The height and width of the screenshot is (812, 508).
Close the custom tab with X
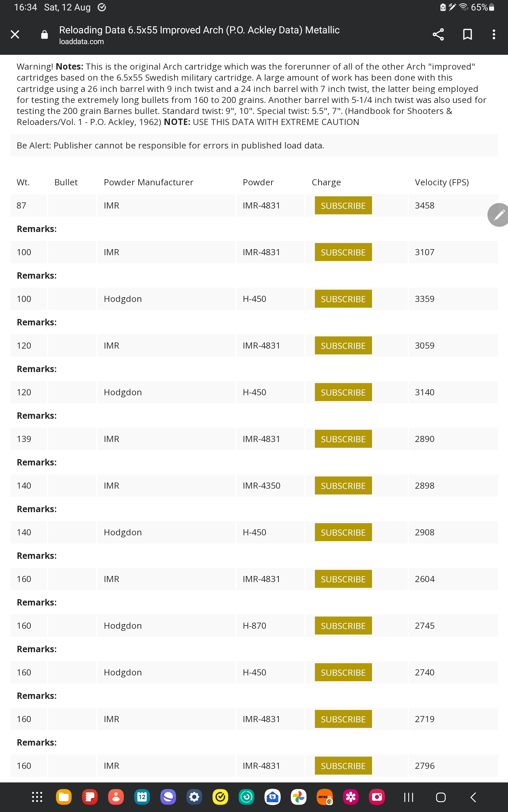pos(15,34)
